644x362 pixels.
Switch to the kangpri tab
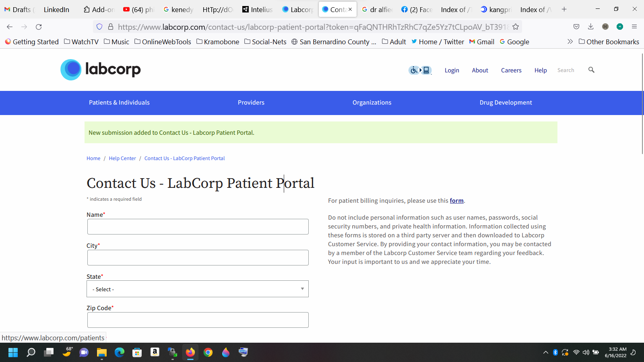pos(496,9)
